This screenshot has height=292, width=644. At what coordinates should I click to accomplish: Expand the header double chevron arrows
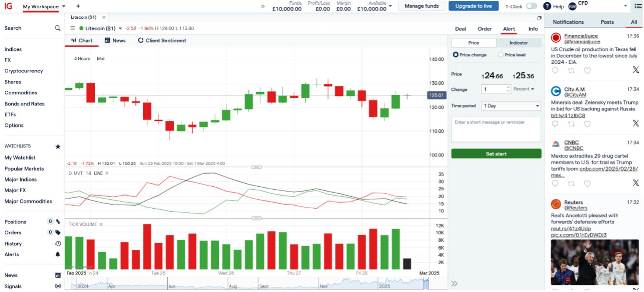[262, 6]
